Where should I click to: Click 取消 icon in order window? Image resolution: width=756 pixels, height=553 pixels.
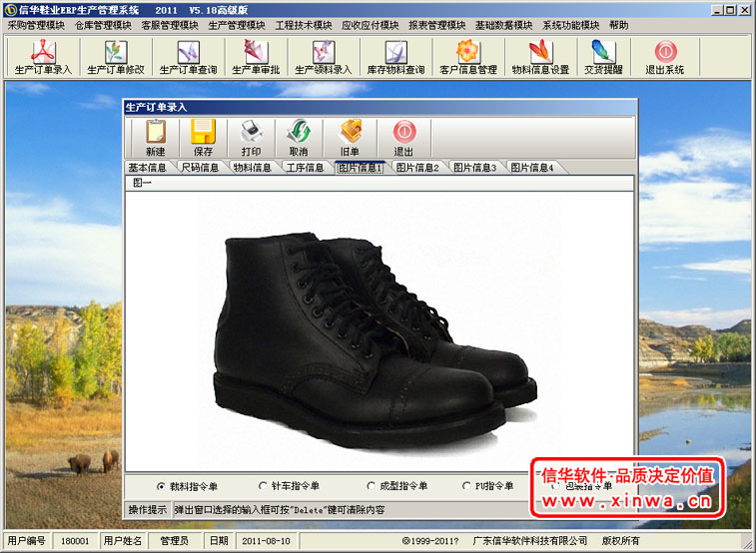pos(299,138)
